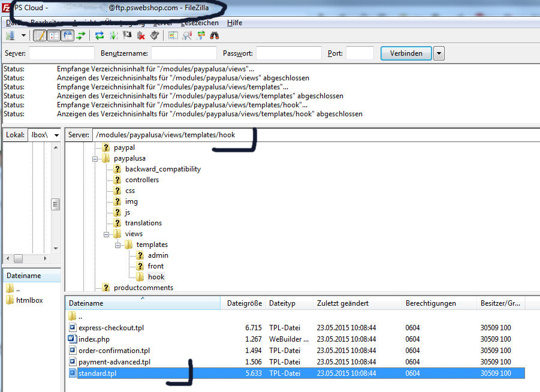Click the order-confirmation.tpl file icon

[73, 350]
